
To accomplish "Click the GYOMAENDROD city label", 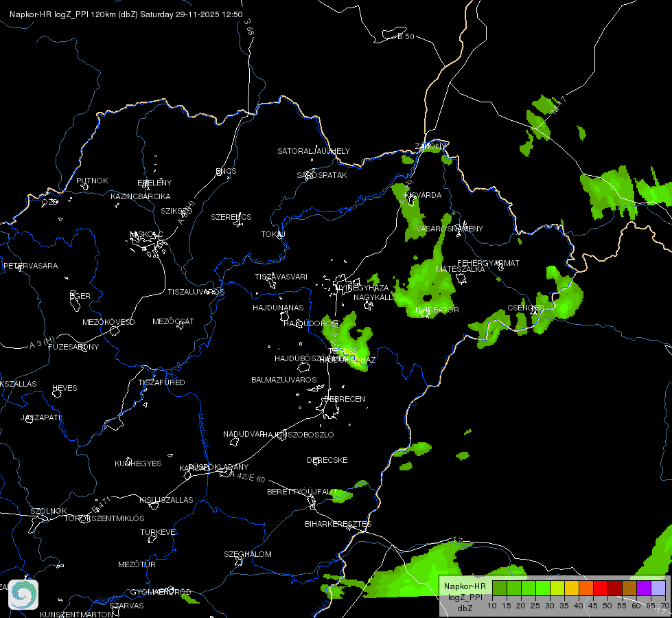I will coord(161,592).
